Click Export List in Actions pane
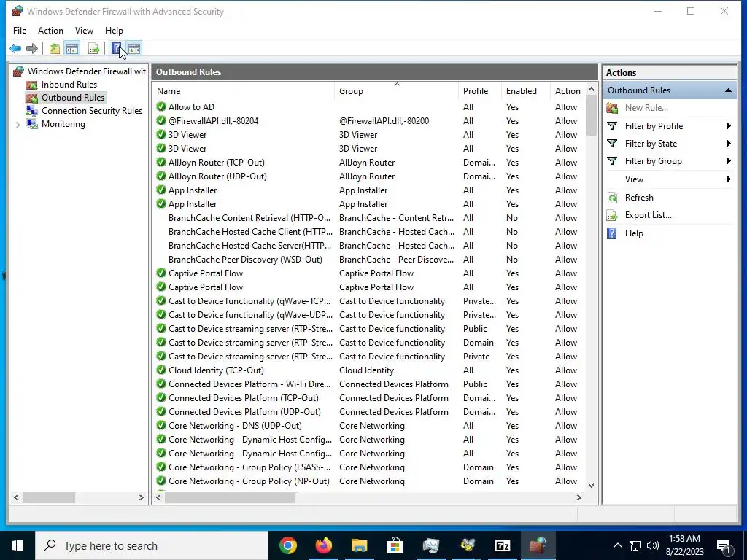 pos(648,215)
